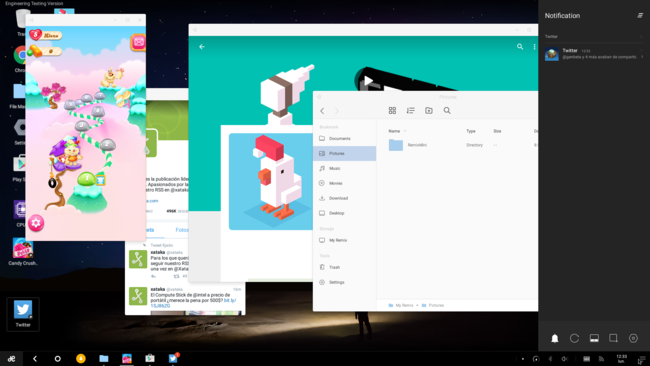Screen dimensions: 650x366
Task: Switch File Manager to grid view
Action: [x=392, y=111]
